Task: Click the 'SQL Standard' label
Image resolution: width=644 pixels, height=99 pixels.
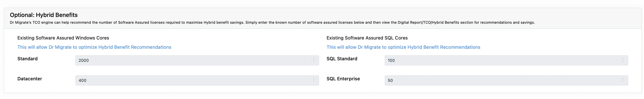Action: point(342,59)
